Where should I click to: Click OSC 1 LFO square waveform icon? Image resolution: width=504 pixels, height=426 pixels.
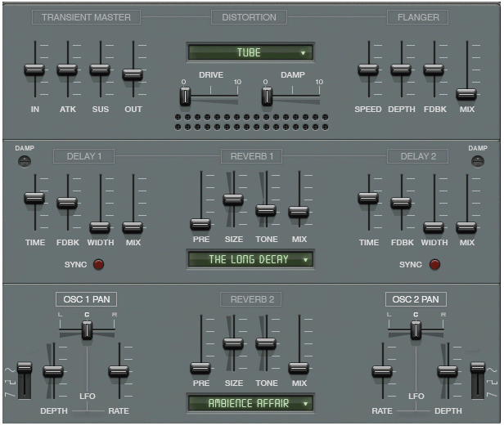click(x=10, y=383)
